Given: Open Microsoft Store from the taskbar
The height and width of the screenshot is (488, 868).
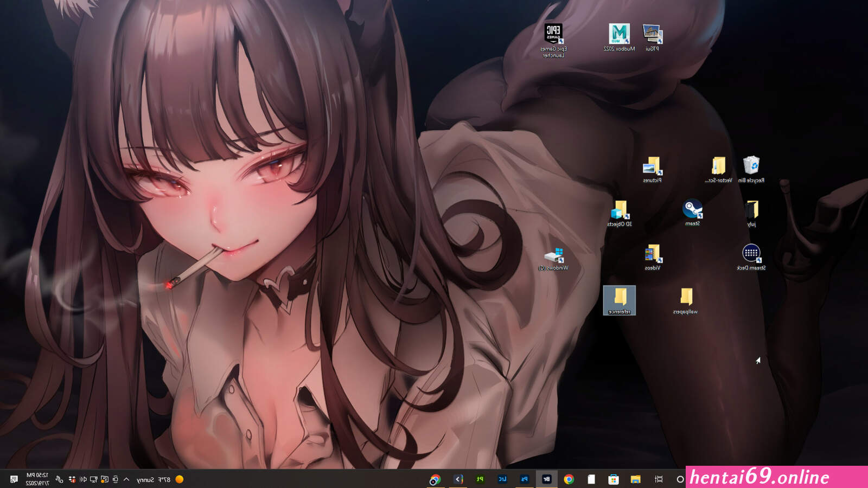Looking at the screenshot, I should 614,479.
